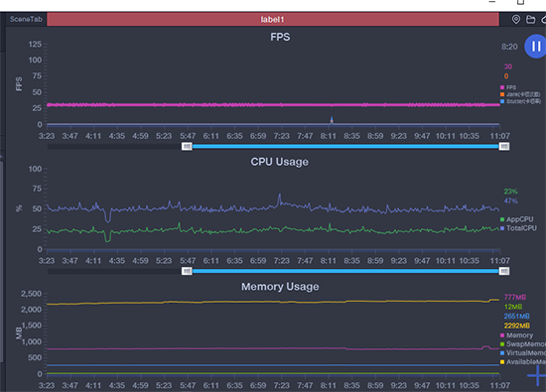
Task: Click the blue range bar under FPS chart
Action: pos(345,146)
